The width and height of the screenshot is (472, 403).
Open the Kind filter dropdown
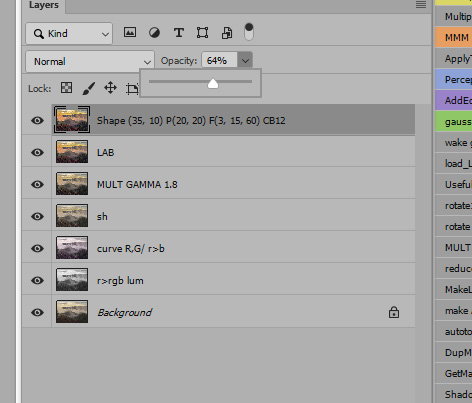69,33
